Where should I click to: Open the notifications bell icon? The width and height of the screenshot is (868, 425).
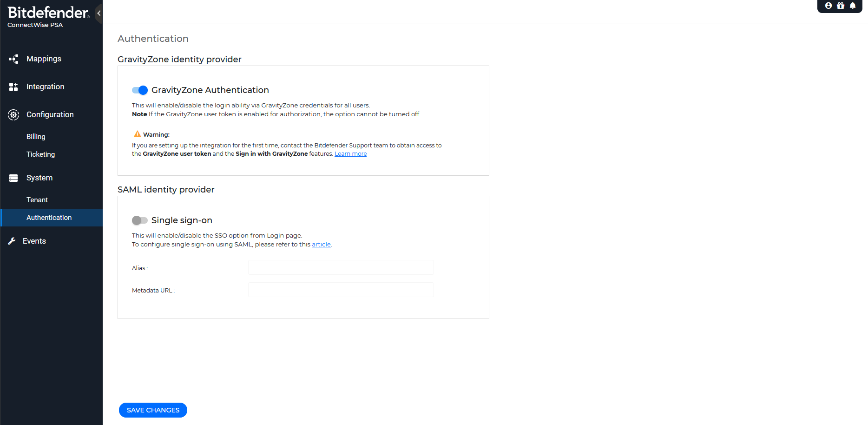tap(853, 6)
